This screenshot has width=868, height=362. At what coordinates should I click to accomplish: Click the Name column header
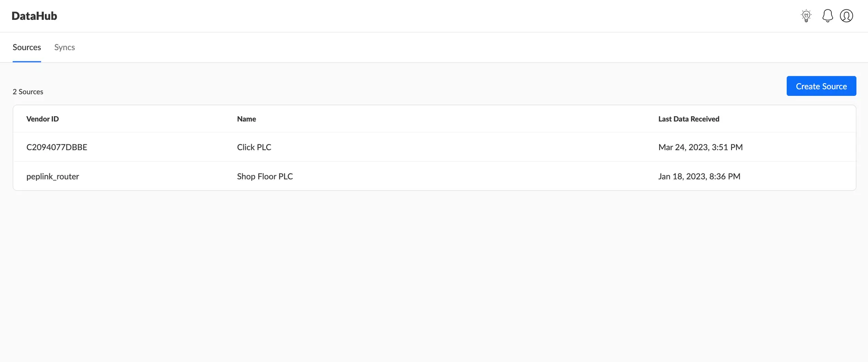246,119
